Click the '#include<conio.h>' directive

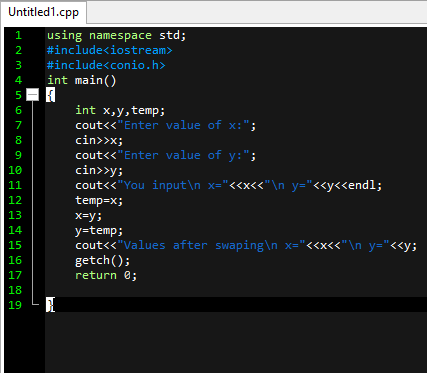coord(106,65)
